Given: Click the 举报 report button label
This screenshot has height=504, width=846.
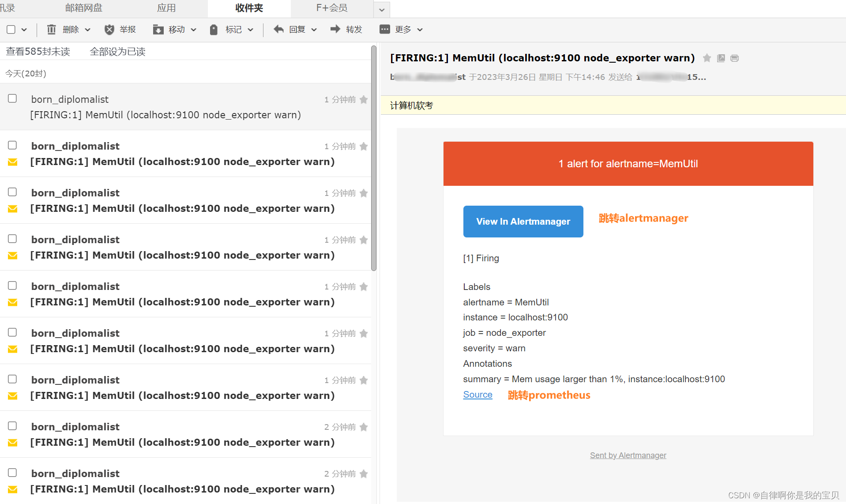Looking at the screenshot, I should [128, 30].
